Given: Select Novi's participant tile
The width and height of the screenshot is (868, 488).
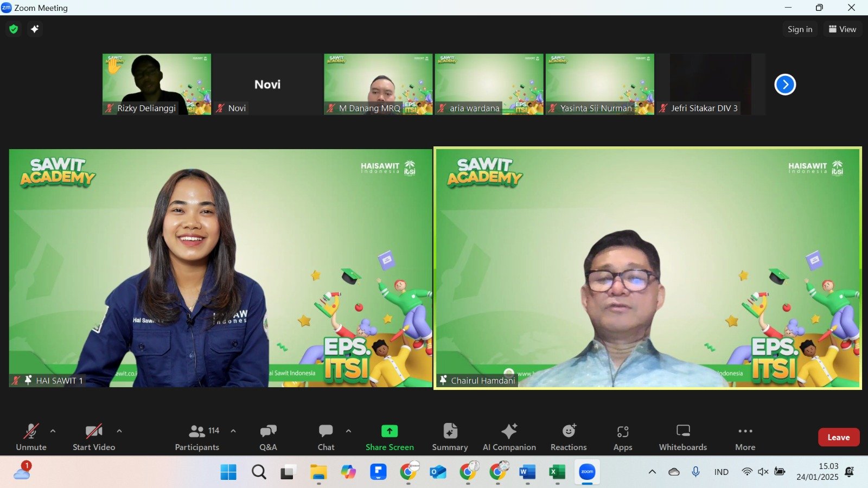Looking at the screenshot, I should pyautogui.click(x=267, y=84).
